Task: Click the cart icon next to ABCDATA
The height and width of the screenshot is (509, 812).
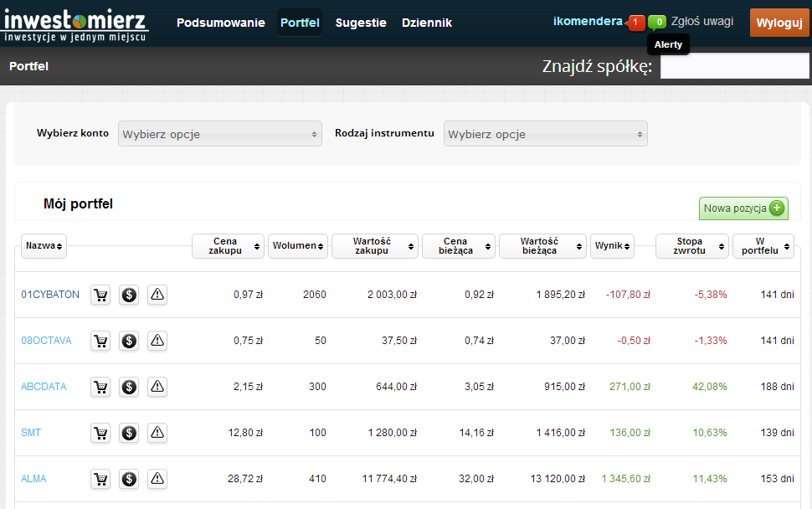Action: (100, 387)
